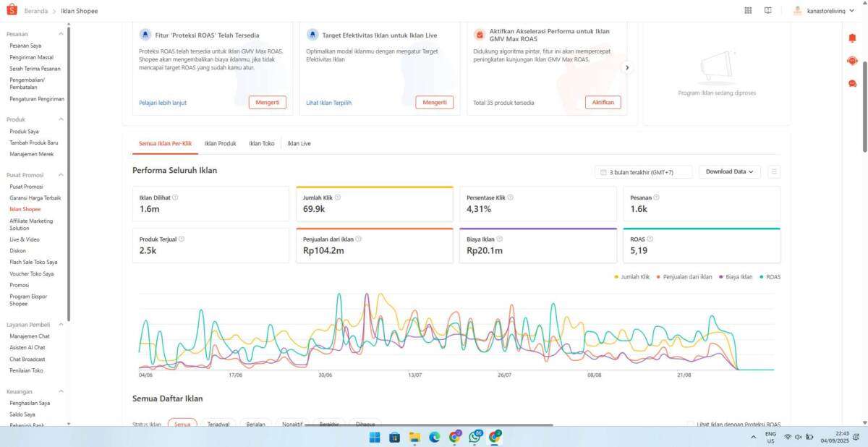The width and height of the screenshot is (868, 447).
Task: Follow the Pelajari lebih lanjut link
Action: pos(163,103)
